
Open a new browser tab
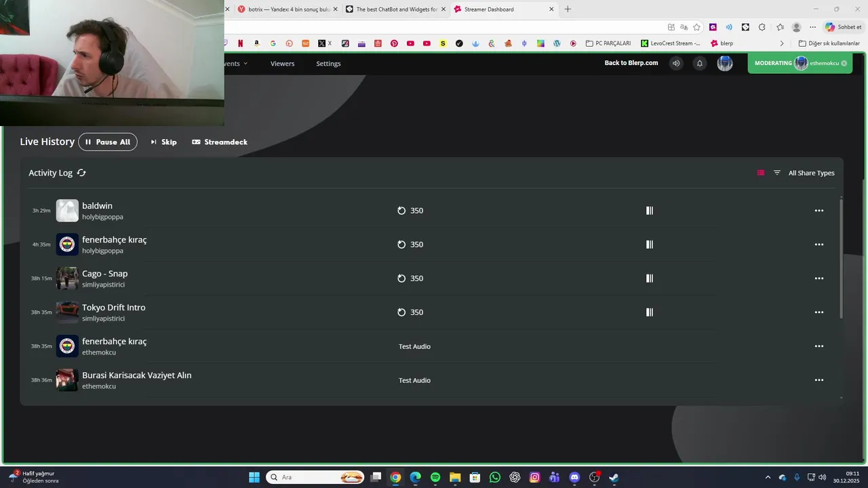point(568,9)
